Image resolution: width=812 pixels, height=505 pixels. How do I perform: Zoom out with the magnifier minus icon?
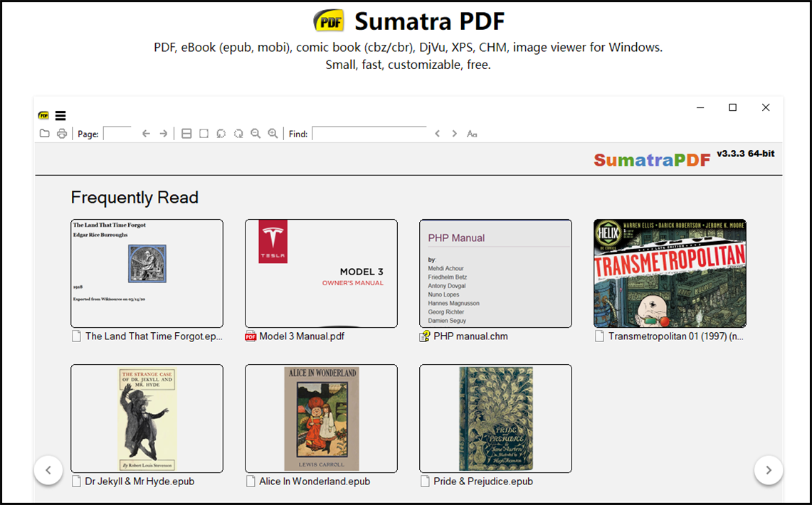[255, 134]
